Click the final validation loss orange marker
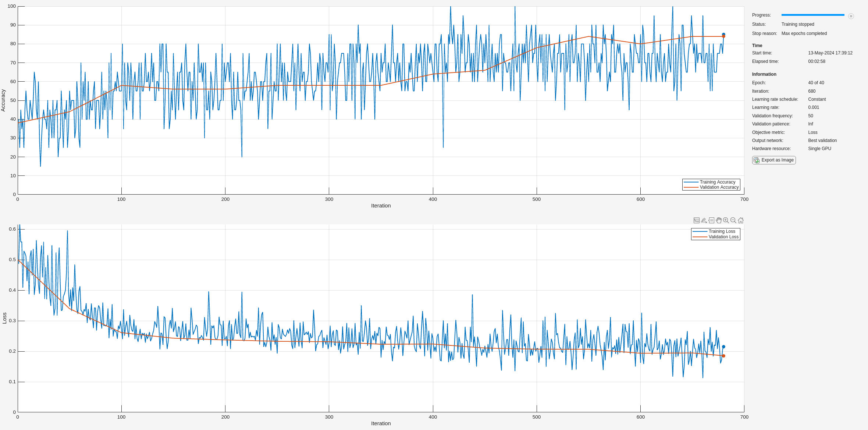The width and height of the screenshot is (868, 430). [723, 356]
